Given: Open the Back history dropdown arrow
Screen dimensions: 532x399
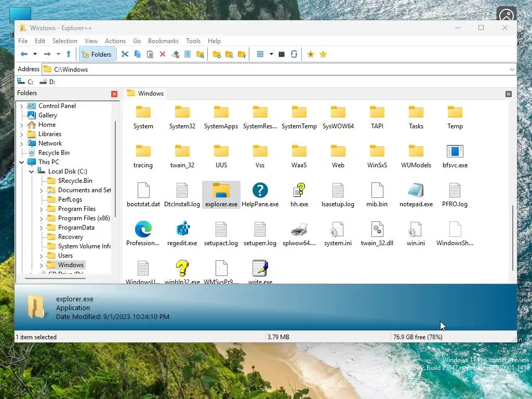Looking at the screenshot, I should click(35, 54).
